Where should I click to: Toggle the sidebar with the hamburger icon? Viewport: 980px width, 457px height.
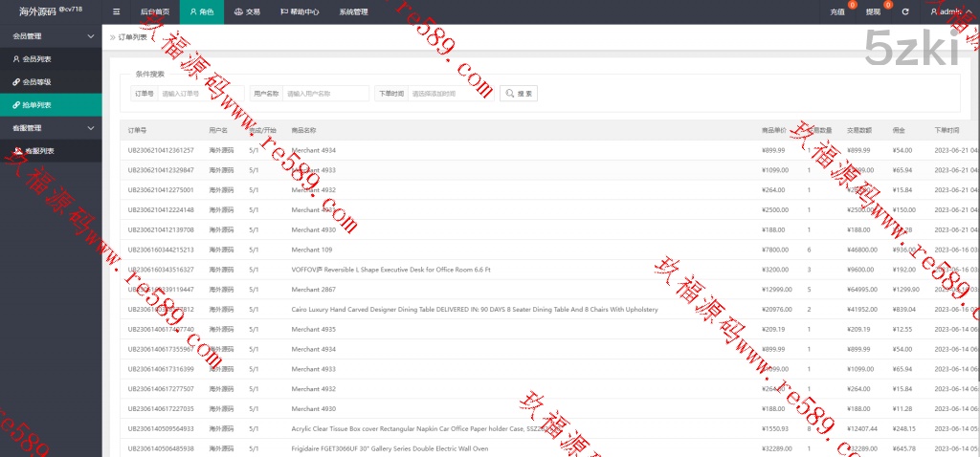point(117,11)
